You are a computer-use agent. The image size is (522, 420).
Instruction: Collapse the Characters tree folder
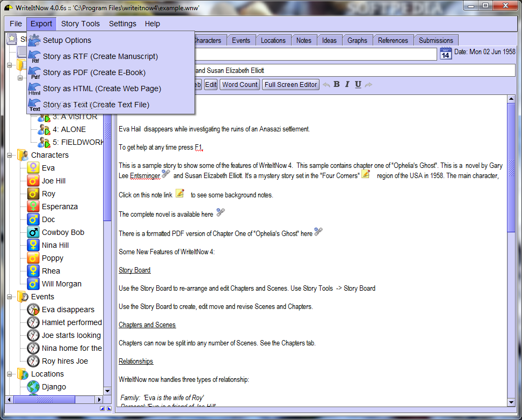coord(9,155)
